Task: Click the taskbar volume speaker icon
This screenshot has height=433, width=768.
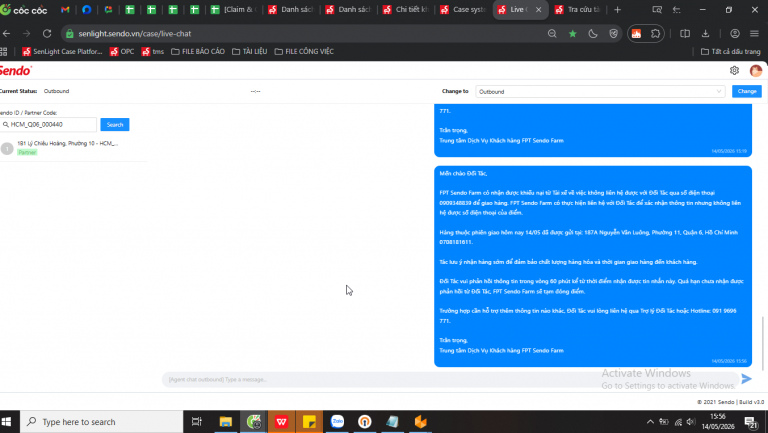Action: (x=691, y=422)
